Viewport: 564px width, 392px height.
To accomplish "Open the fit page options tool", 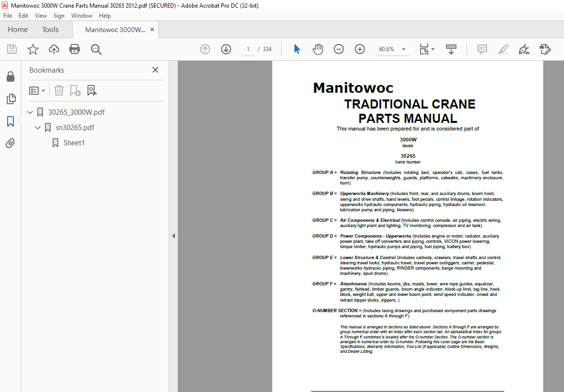I will [424, 49].
